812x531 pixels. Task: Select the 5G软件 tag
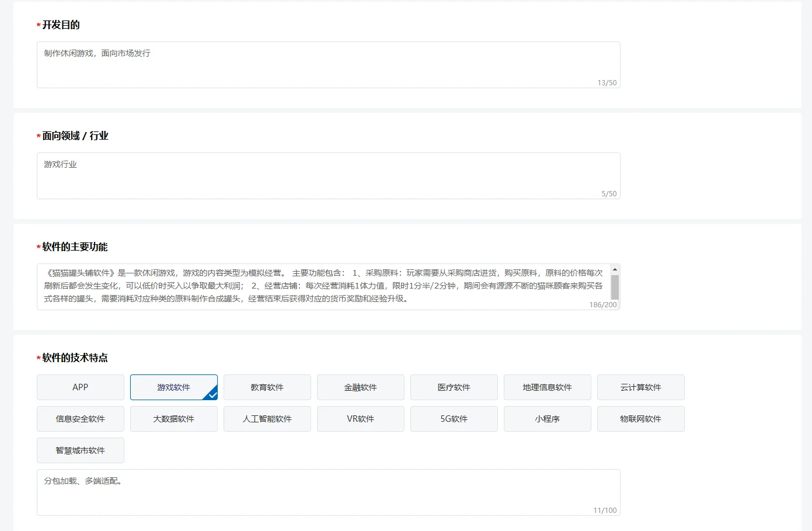454,418
